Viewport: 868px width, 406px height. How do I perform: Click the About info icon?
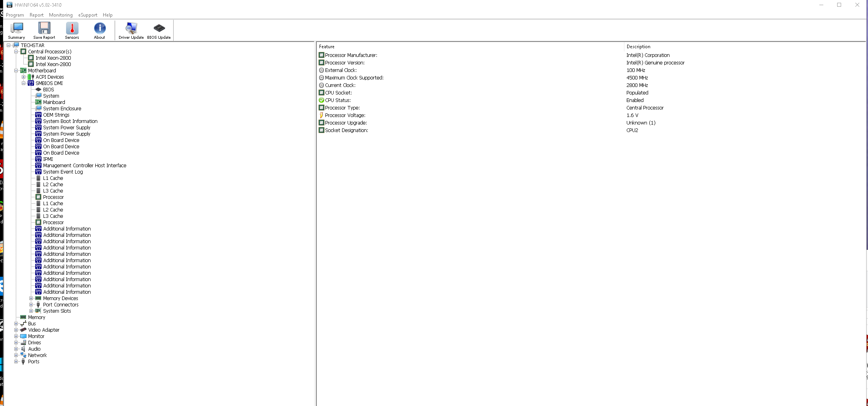100,30
